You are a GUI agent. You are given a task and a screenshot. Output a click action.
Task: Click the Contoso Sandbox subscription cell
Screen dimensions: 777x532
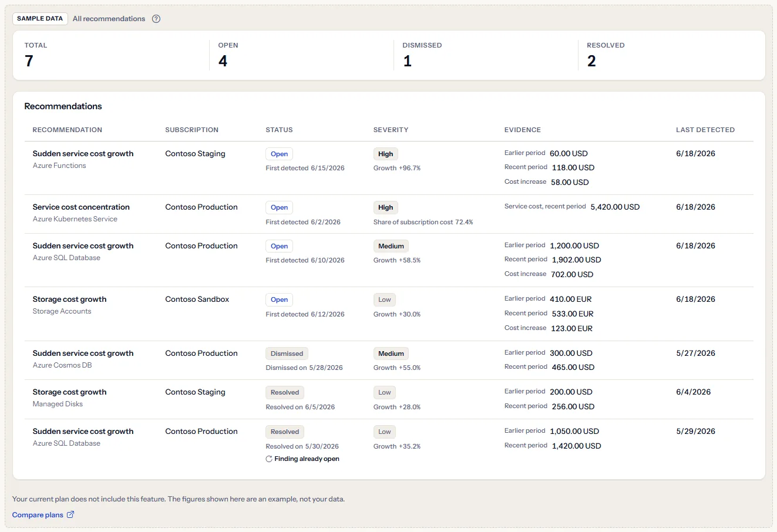tap(197, 299)
